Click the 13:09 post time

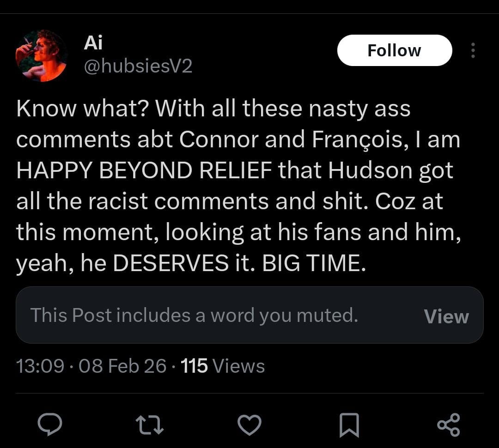(x=40, y=366)
